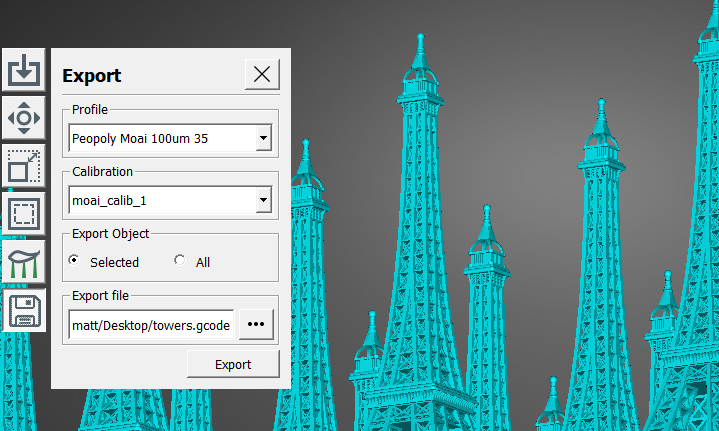Expand the Calibration dropdown arrow
719x431 pixels.
(263, 200)
